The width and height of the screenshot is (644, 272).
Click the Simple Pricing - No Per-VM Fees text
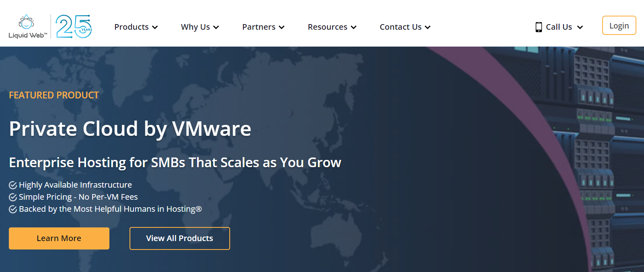click(x=78, y=197)
